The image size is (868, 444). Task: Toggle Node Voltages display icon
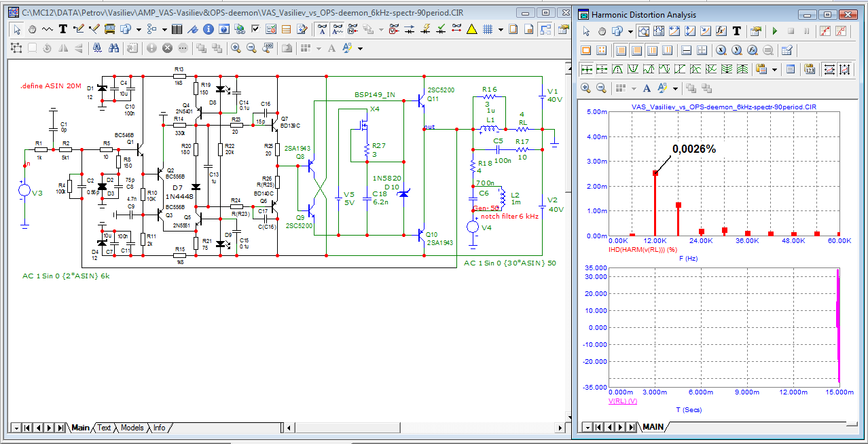click(x=394, y=29)
